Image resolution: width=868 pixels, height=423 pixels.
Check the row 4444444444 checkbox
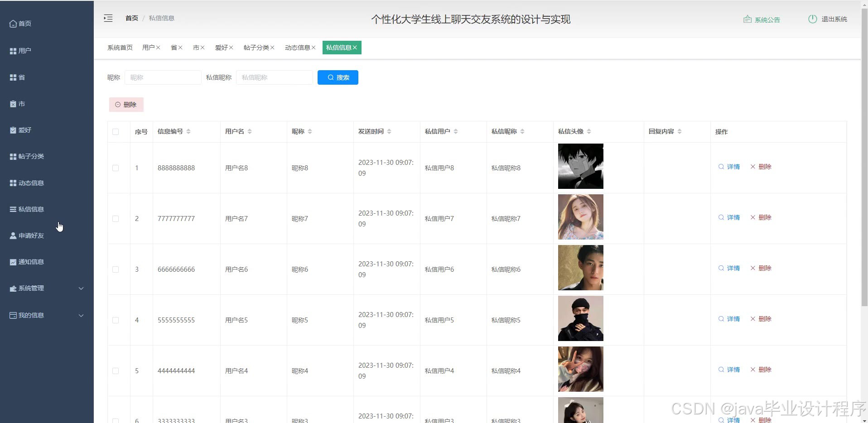[116, 371]
